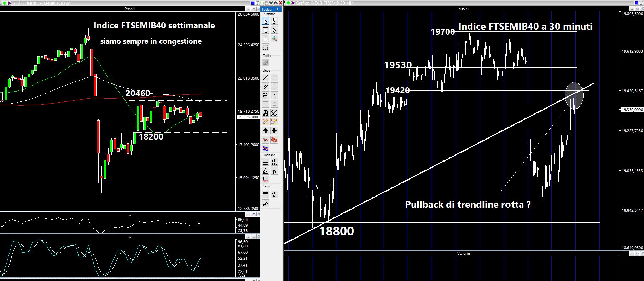The image size is (644, 281).
Task: Choose the dashed rectangle selection tool
Action: coord(266,47)
